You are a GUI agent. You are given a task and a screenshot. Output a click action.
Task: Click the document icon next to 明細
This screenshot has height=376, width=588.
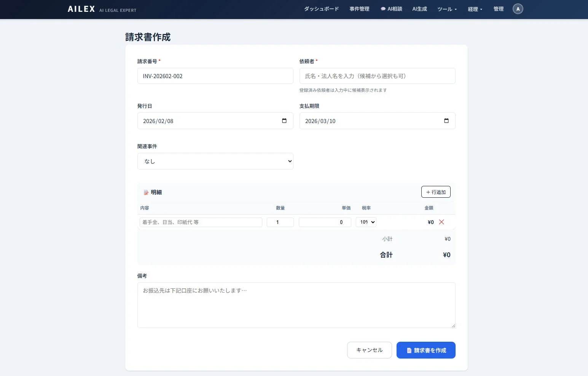coord(146,192)
